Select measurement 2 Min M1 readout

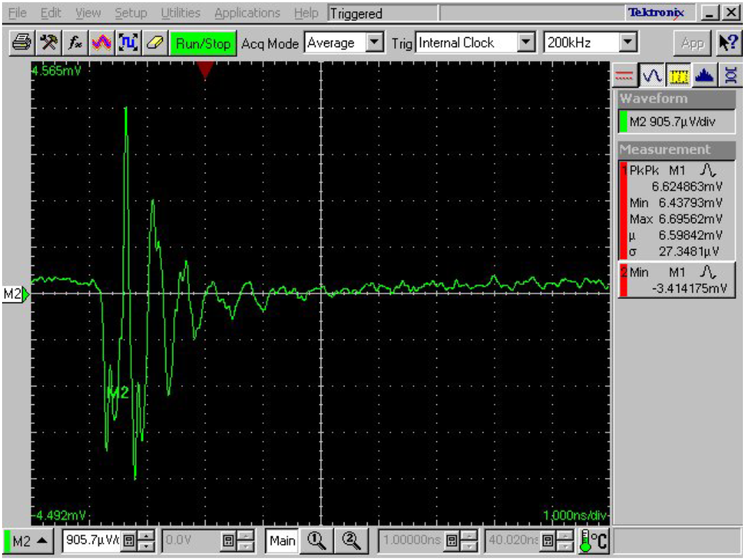pos(676,280)
